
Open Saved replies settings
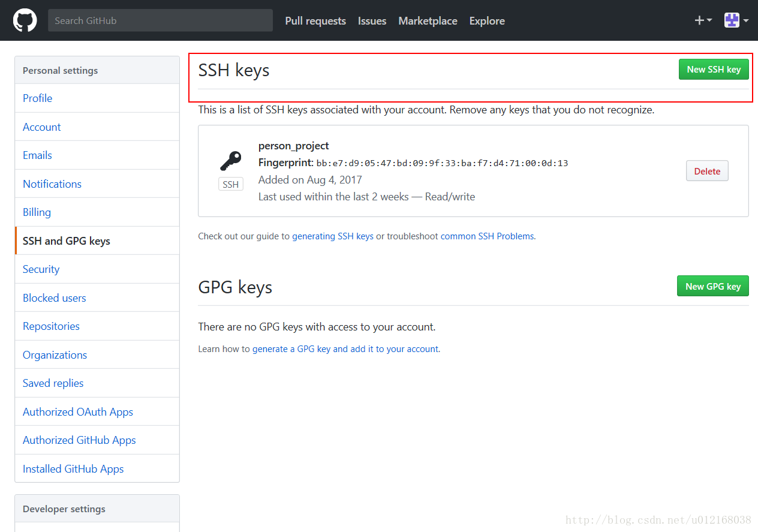coord(97,383)
